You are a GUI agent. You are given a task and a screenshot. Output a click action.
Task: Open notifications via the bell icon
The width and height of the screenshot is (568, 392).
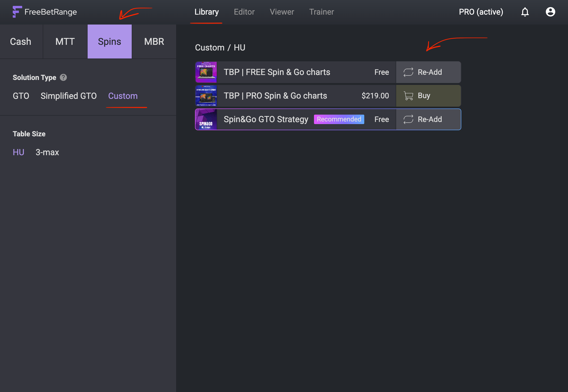coord(525,12)
